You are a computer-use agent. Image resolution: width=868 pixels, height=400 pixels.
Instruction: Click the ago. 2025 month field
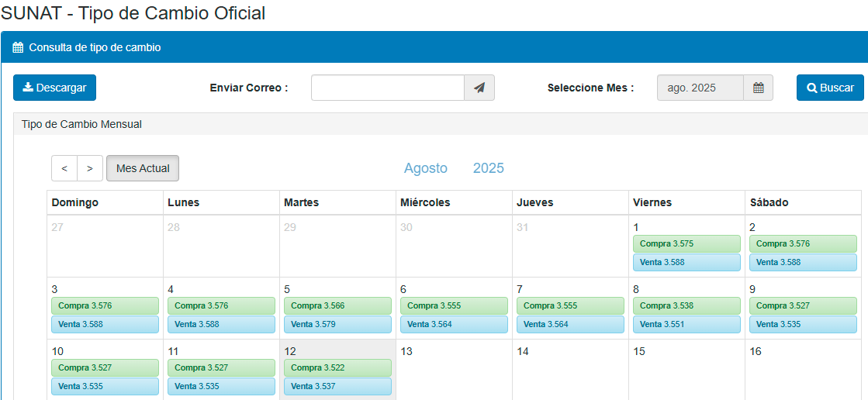click(x=700, y=88)
